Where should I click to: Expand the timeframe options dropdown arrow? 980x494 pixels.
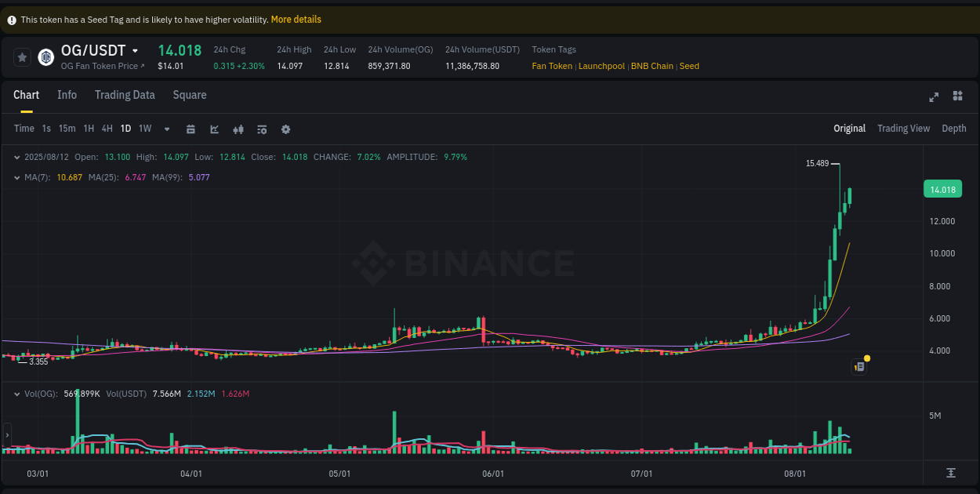tap(165, 129)
